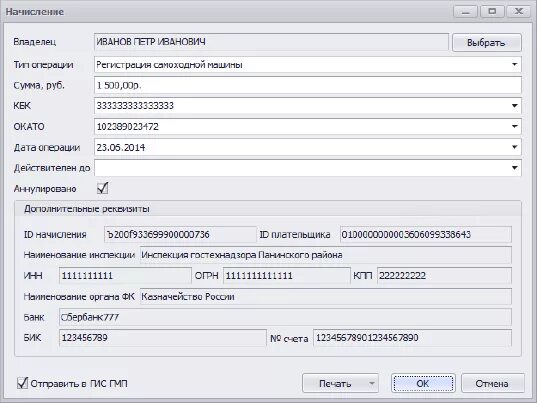Open the Действителен до dropdown arrow

coord(514,168)
